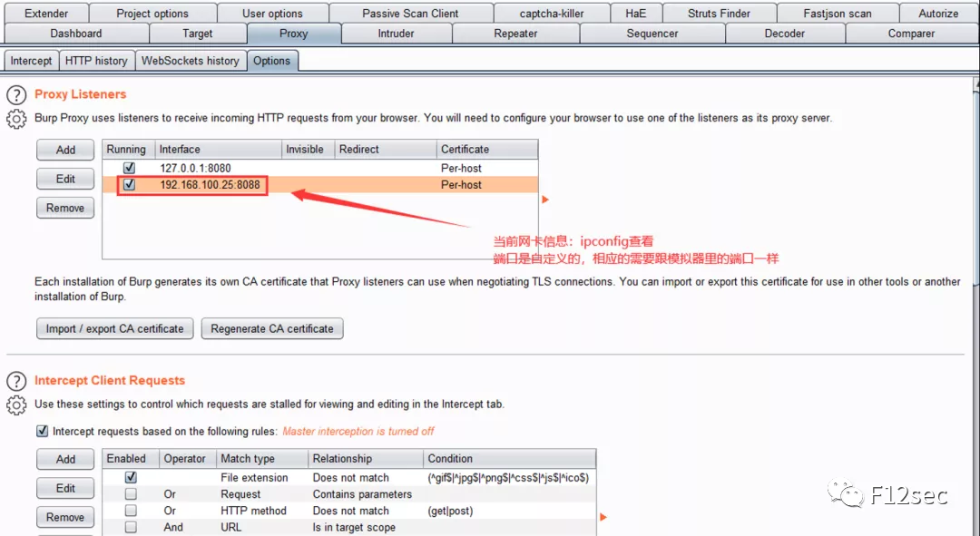This screenshot has width=980, height=536.
Task: Switch to the Repeater tab
Action: [515, 34]
